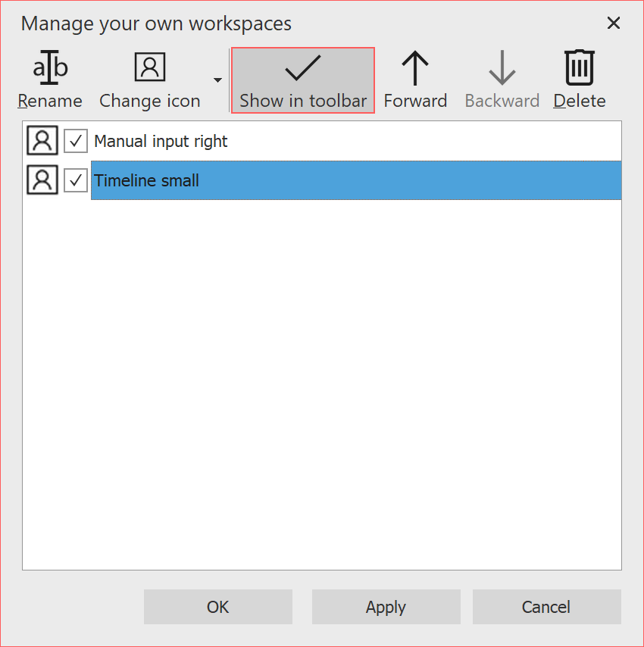Viewport: 644px width, 647px height.
Task: Uncheck visibility for Manual input right workspace
Action: tap(75, 140)
